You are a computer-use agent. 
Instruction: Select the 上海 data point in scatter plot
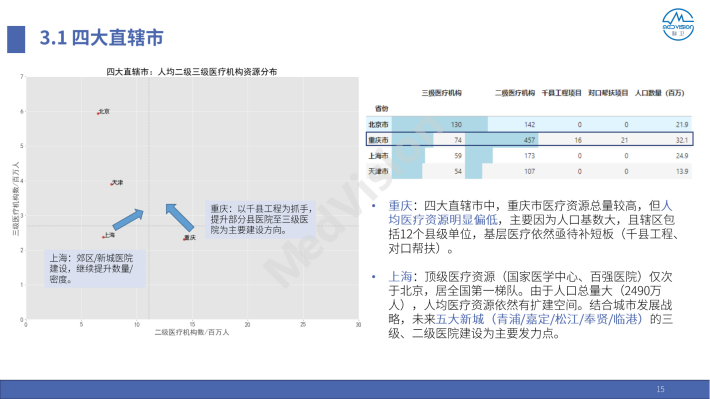click(x=103, y=237)
